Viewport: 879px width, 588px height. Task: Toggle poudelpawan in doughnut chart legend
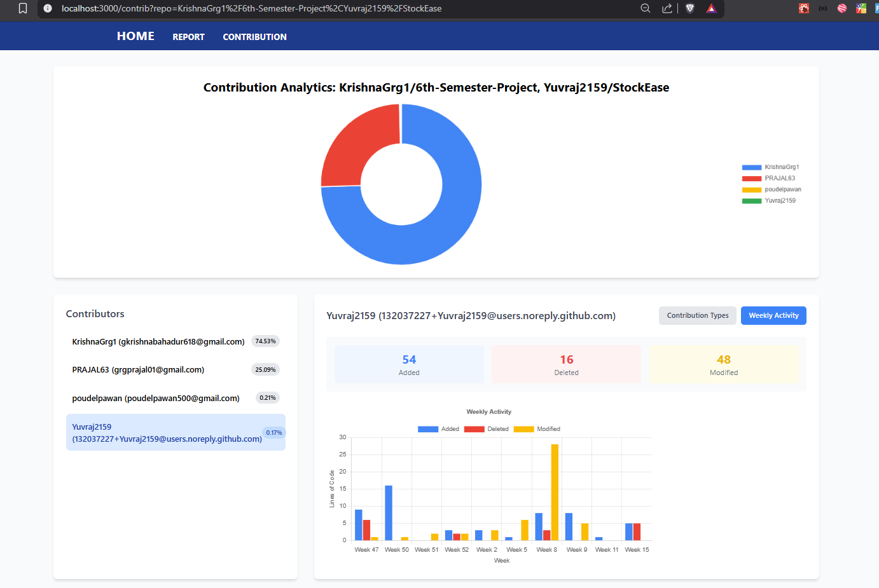click(772, 189)
